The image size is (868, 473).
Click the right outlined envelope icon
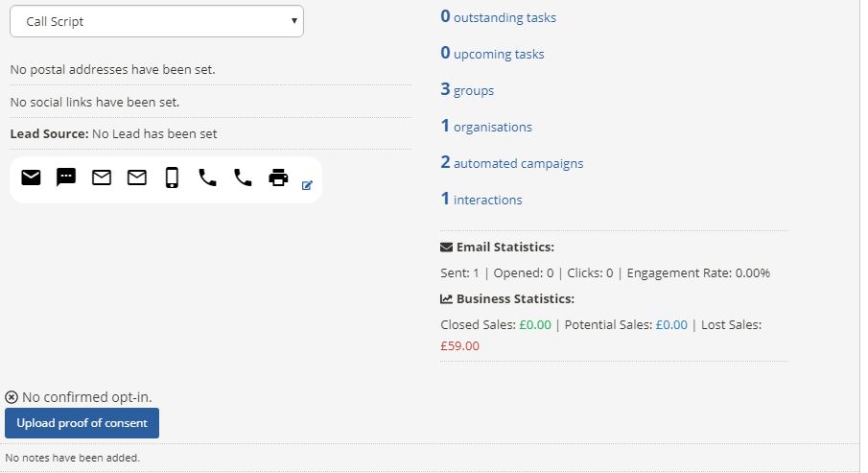pyautogui.click(x=137, y=177)
